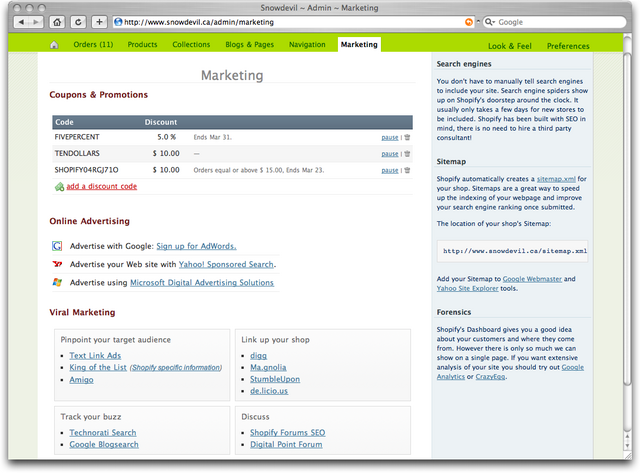Open the King of the List link
Viewport: 640px width, 473px height.
coord(98,367)
